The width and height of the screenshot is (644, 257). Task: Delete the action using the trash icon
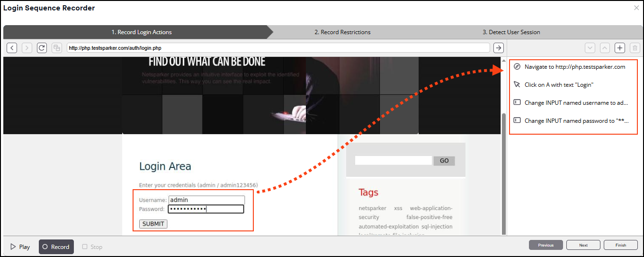(635, 48)
